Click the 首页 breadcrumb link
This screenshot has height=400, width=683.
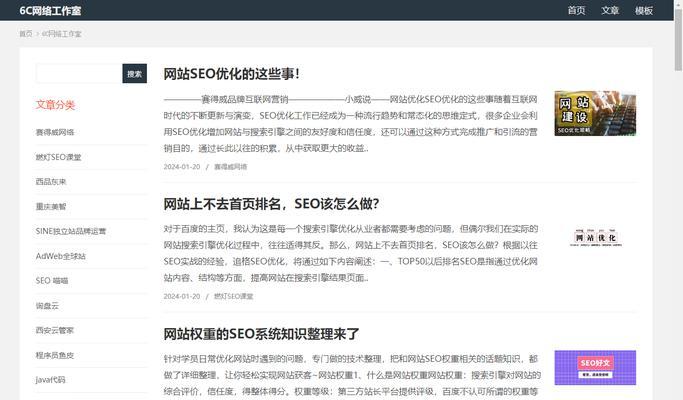coord(26,34)
